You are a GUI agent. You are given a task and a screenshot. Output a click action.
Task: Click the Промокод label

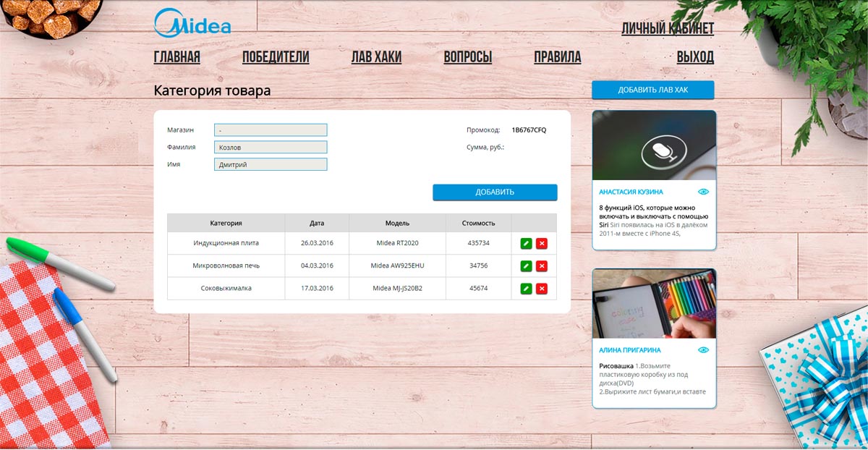(483, 130)
